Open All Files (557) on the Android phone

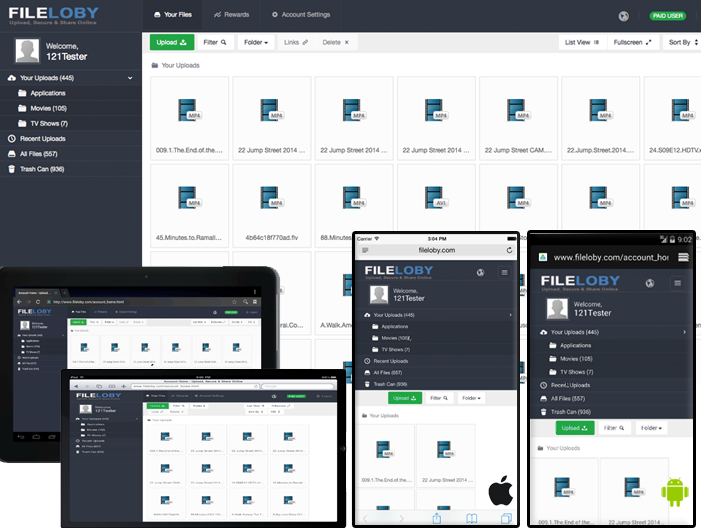562,398
